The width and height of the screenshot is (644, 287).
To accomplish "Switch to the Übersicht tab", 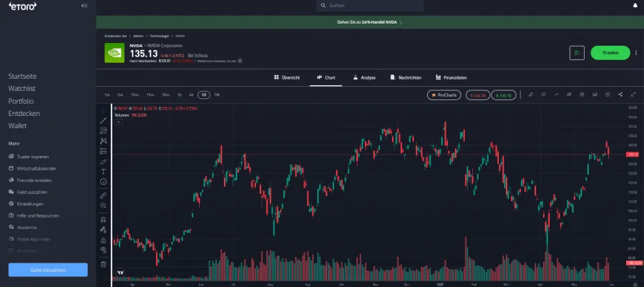I will (287, 77).
